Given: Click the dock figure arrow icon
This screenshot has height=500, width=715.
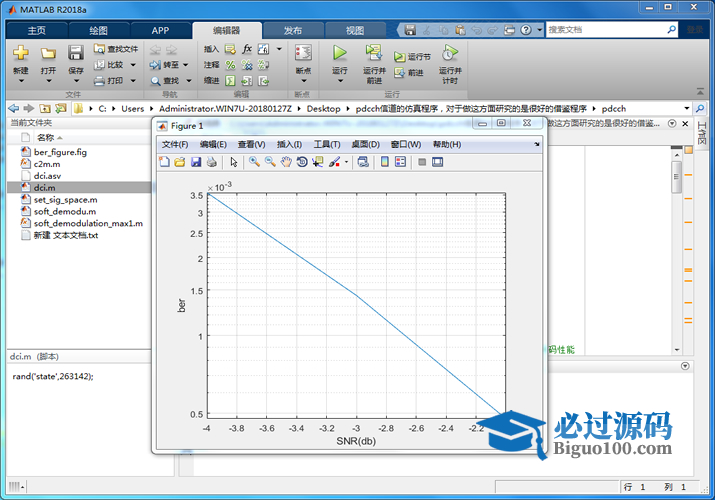Looking at the screenshot, I should coord(537,144).
